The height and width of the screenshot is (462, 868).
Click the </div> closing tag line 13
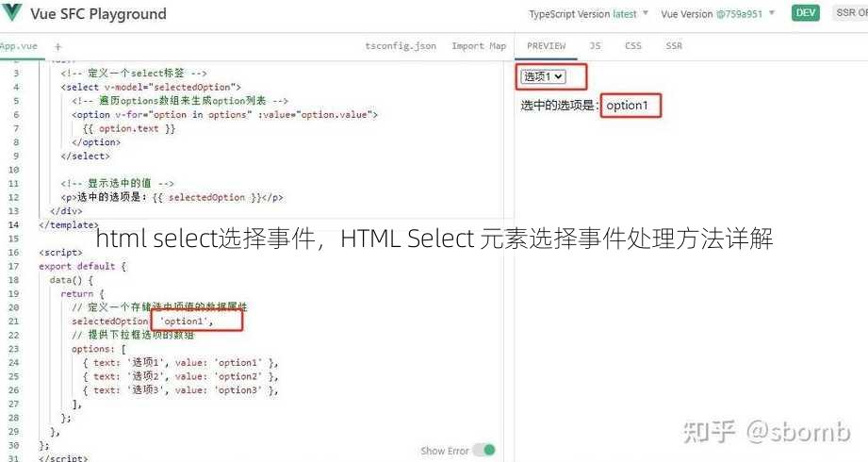click(x=66, y=211)
